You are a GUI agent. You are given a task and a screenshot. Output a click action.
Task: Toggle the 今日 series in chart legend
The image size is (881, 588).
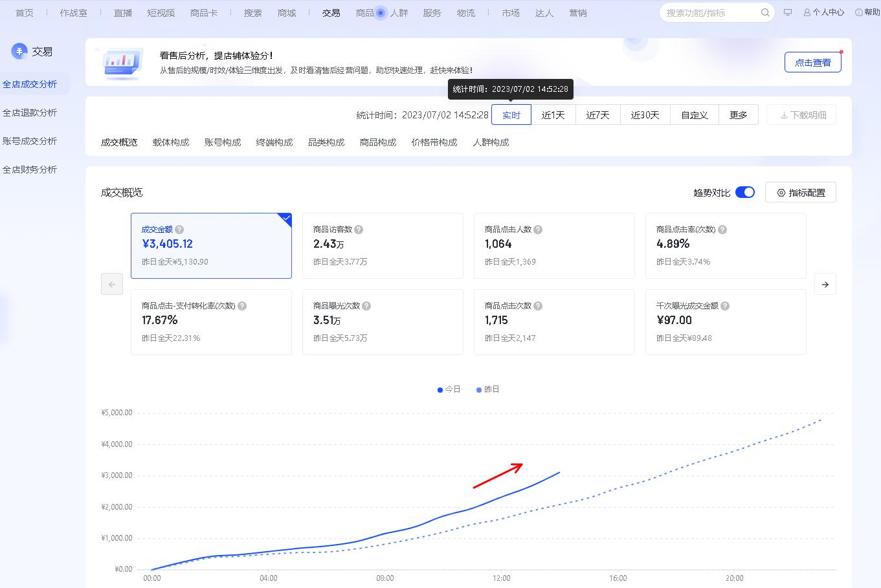coord(449,389)
